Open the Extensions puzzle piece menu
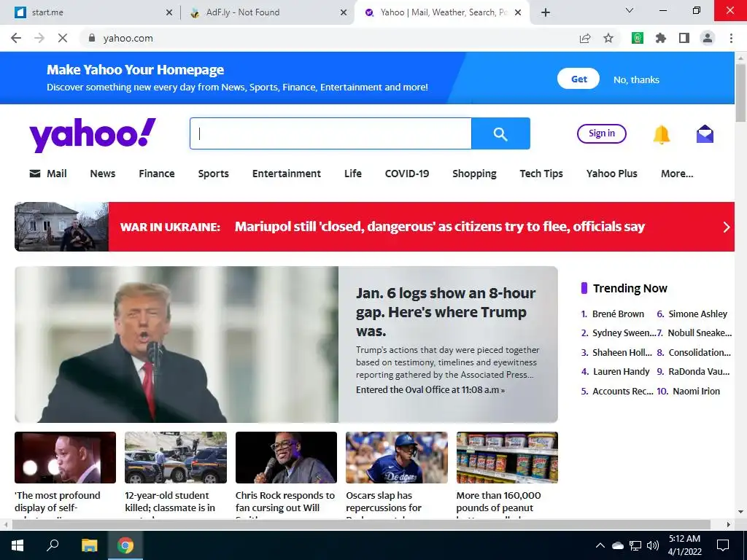 tap(661, 38)
